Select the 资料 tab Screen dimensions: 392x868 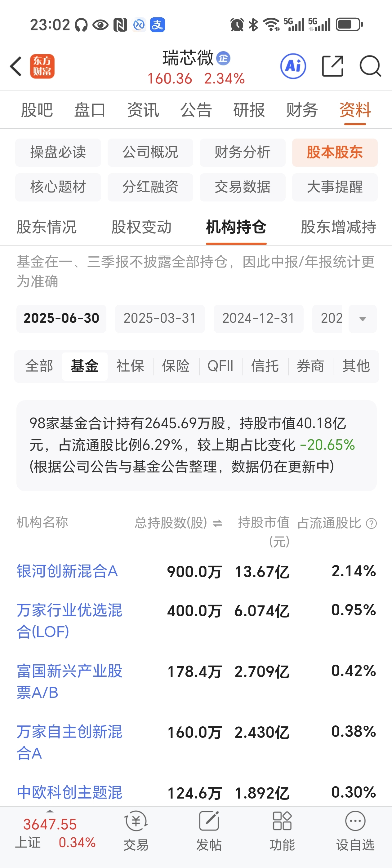(x=355, y=110)
